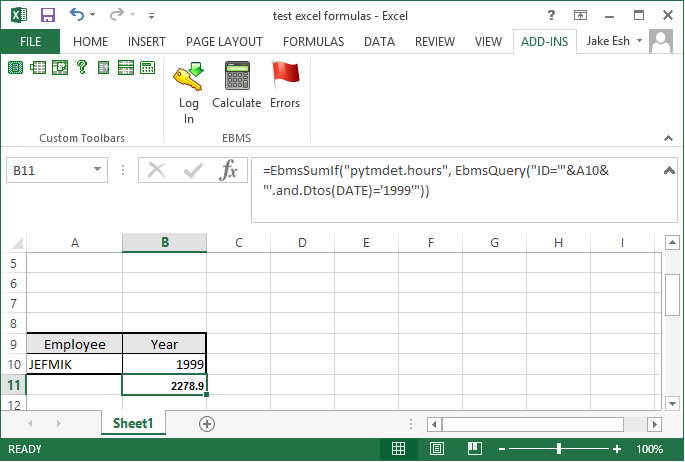Click the user profile avatar picture
This screenshot has height=462, width=685.
[x=661, y=41]
